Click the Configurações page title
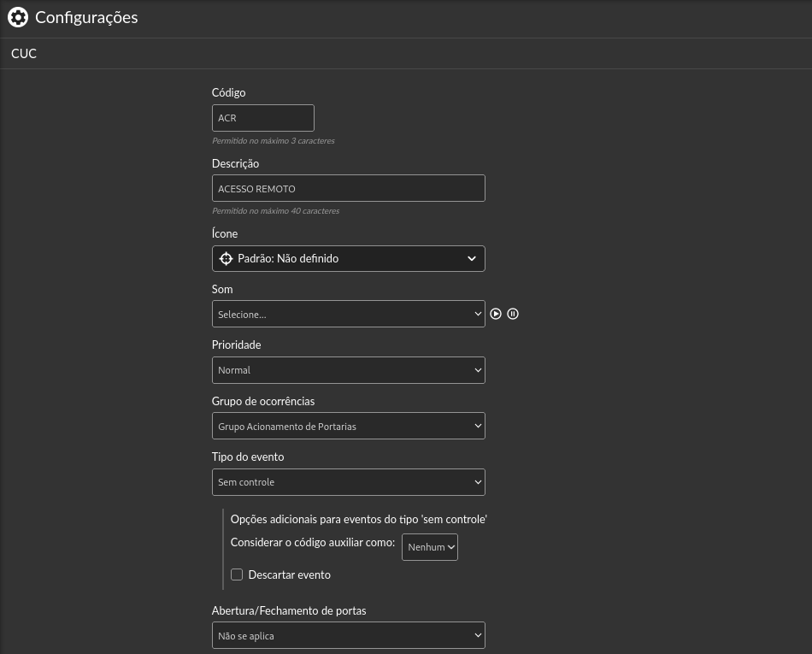This screenshot has width=812, height=654. point(86,18)
